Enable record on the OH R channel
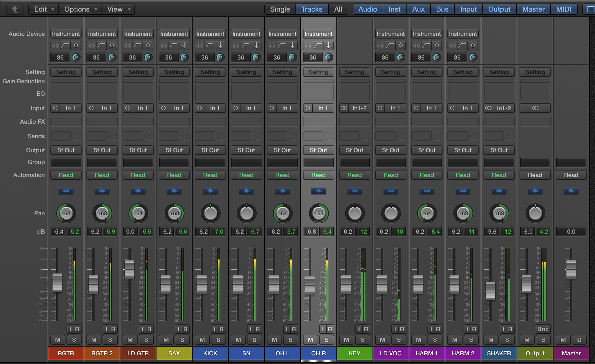595x364 pixels. tap(330, 329)
